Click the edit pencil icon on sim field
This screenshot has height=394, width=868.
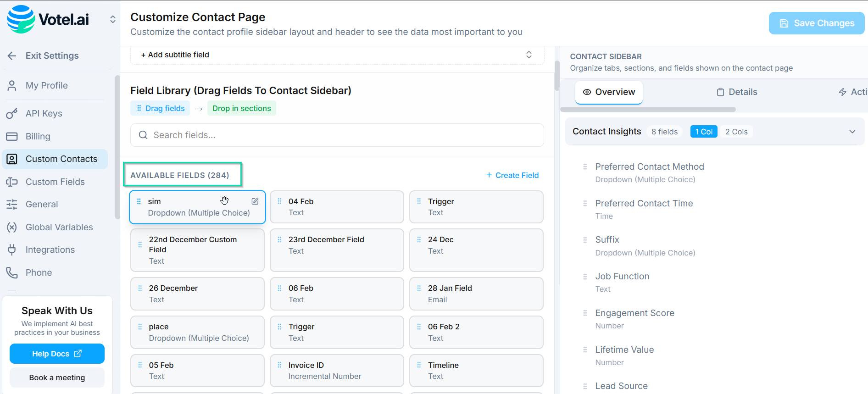tap(255, 201)
